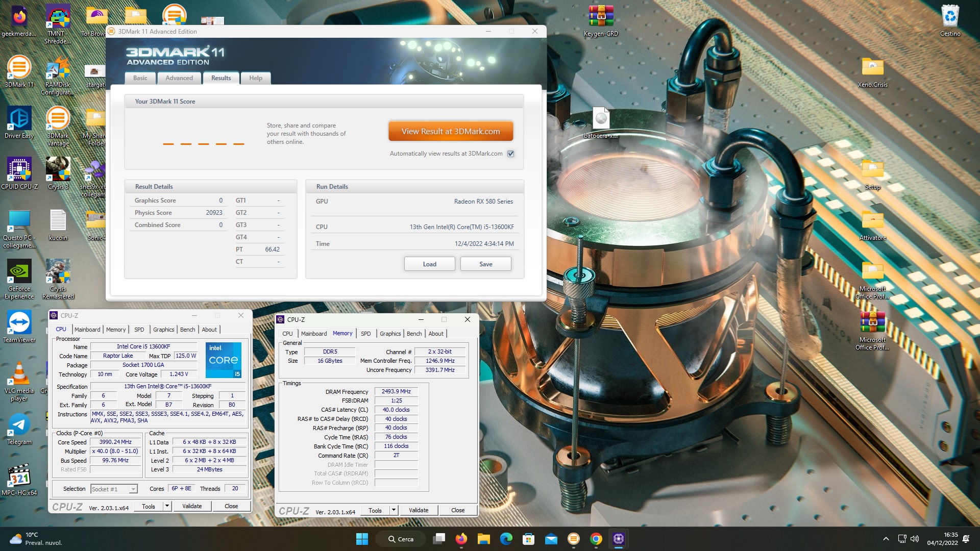Open Graphics tab in Memory CPU-Z window
Image resolution: width=980 pixels, height=551 pixels.
(390, 334)
